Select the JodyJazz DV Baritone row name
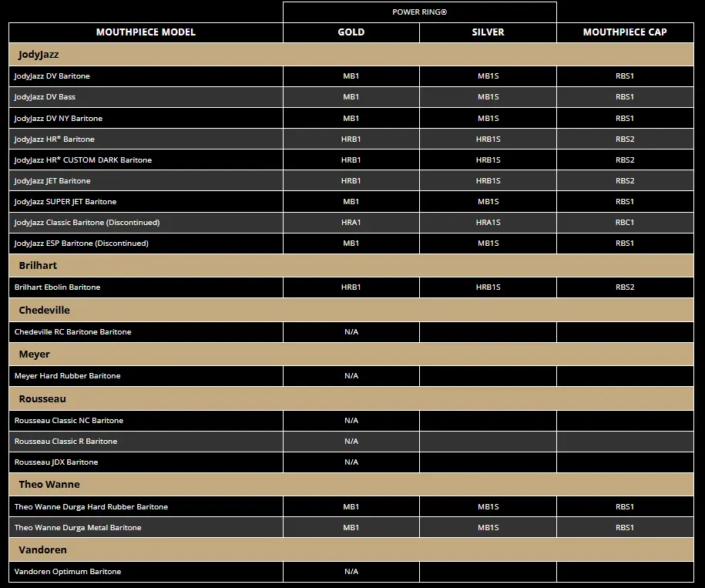This screenshot has width=705, height=588. click(x=52, y=76)
